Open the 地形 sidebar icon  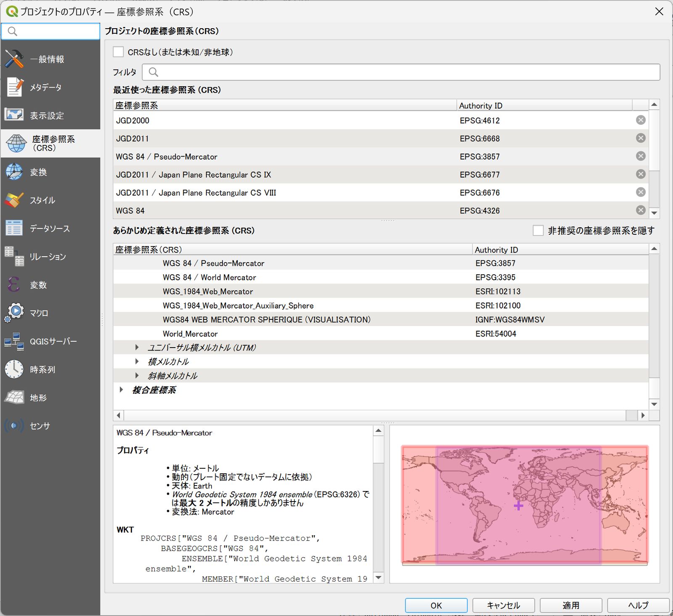click(14, 398)
